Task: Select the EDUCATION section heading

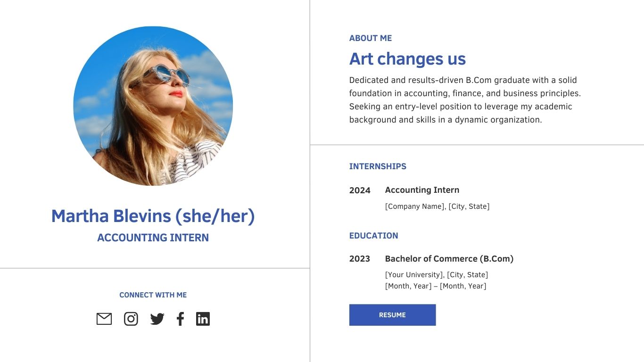Action: [373, 236]
